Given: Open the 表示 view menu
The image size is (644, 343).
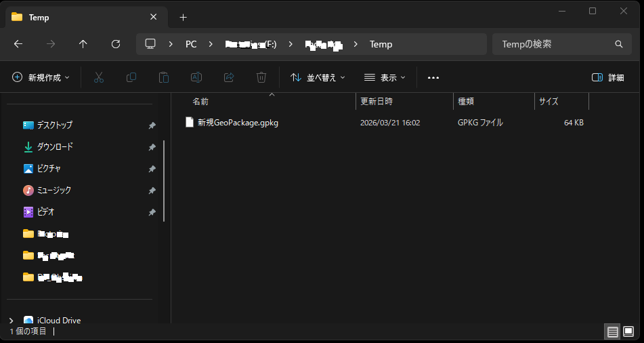Looking at the screenshot, I should (x=385, y=77).
